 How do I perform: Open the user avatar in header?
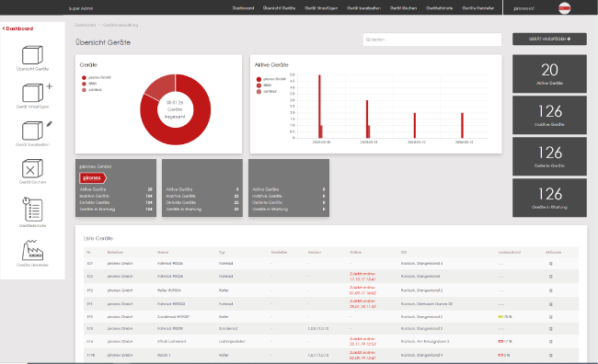click(565, 8)
